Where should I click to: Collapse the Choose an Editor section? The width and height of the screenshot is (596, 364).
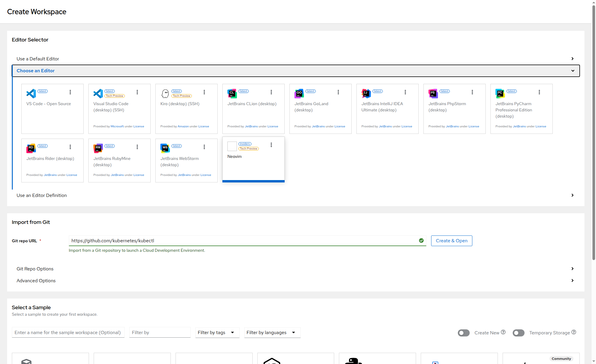[36, 71]
